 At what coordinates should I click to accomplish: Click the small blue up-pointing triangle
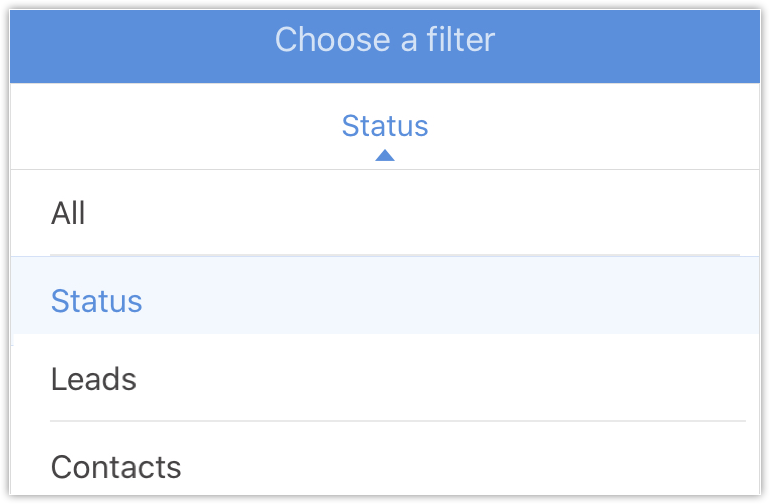[385, 155]
